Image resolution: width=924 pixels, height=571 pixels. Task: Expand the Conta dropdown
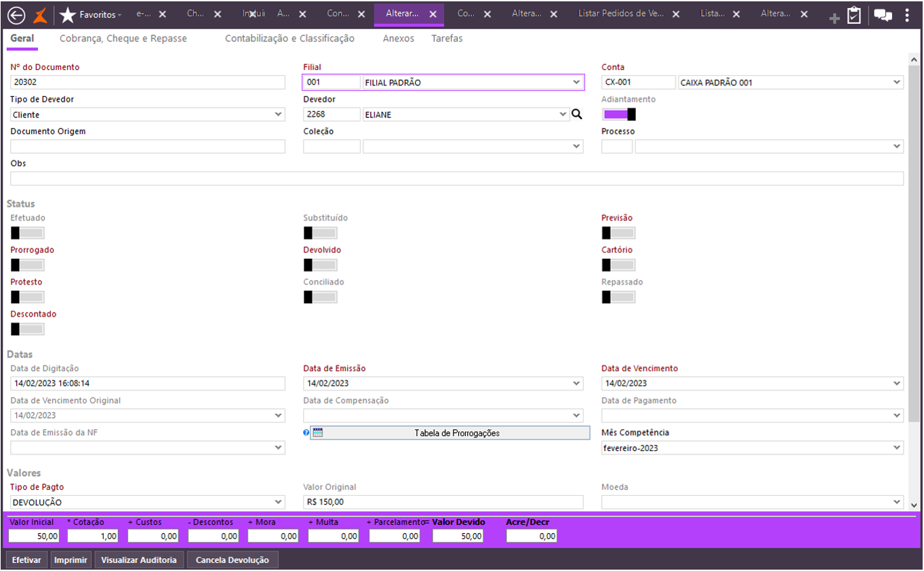pos(898,83)
